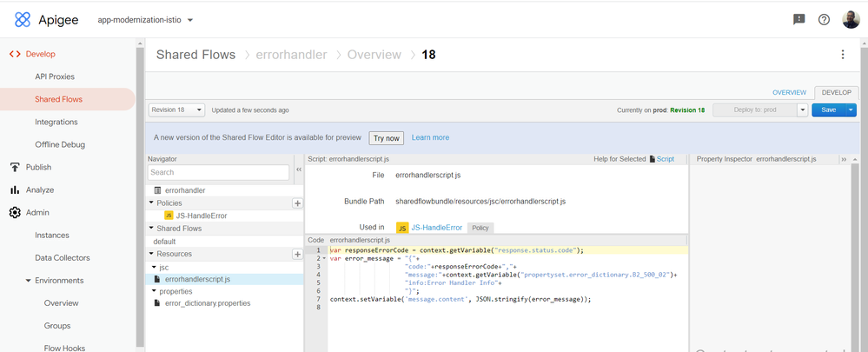Click the Apigee logo icon

[x=22, y=20]
